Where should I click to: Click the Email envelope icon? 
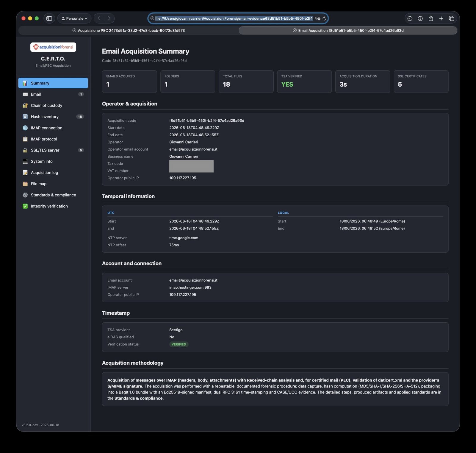pos(25,94)
